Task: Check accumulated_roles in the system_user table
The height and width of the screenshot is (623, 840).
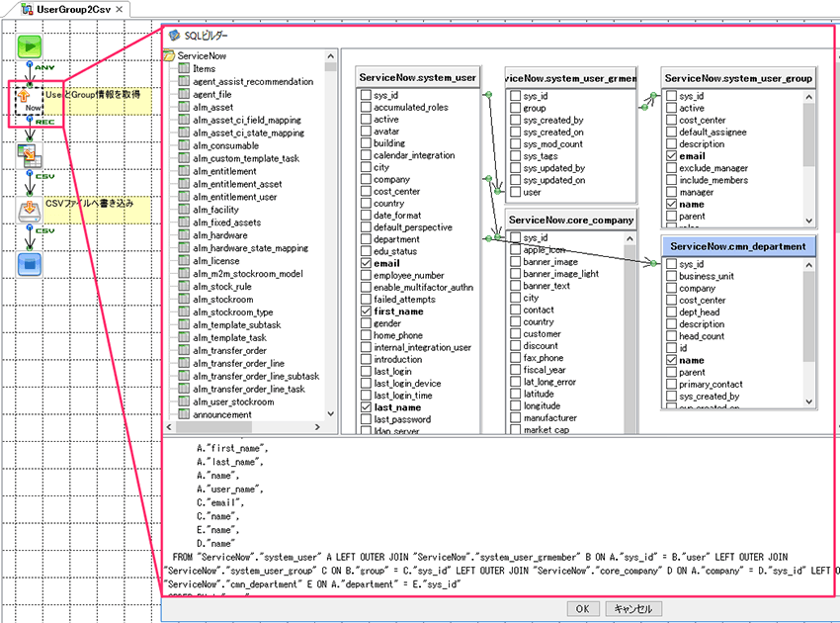Action: coord(366,107)
